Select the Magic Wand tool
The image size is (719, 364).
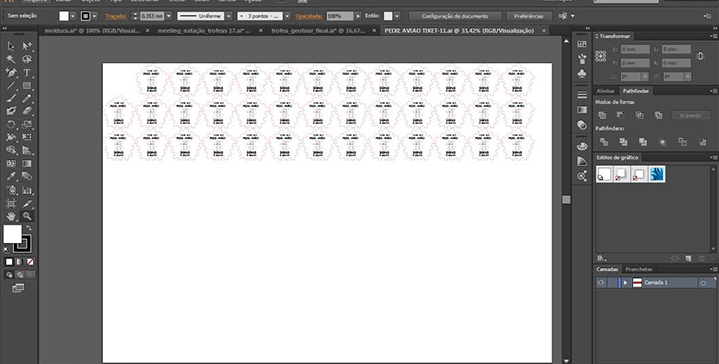[11, 59]
